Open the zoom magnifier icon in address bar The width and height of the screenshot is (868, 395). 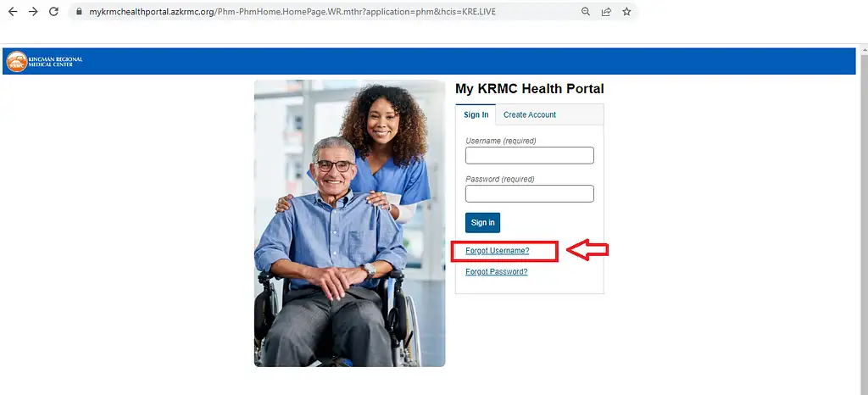click(586, 12)
